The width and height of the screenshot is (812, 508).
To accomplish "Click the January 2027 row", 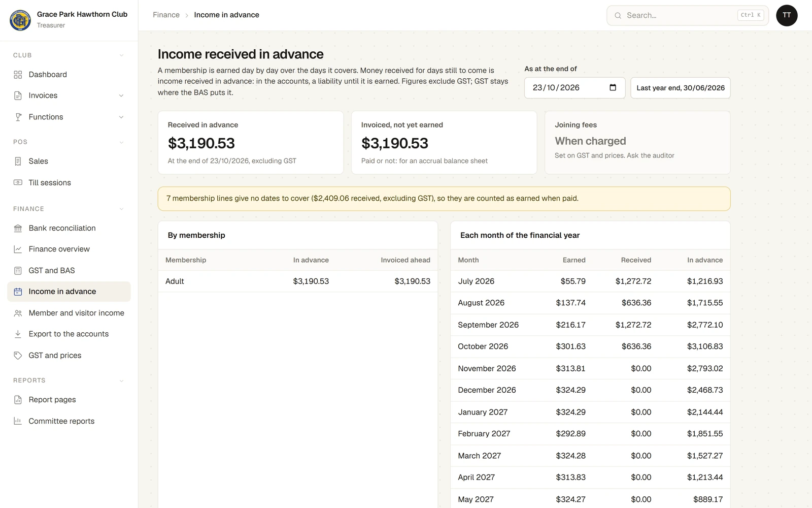I will (x=590, y=412).
